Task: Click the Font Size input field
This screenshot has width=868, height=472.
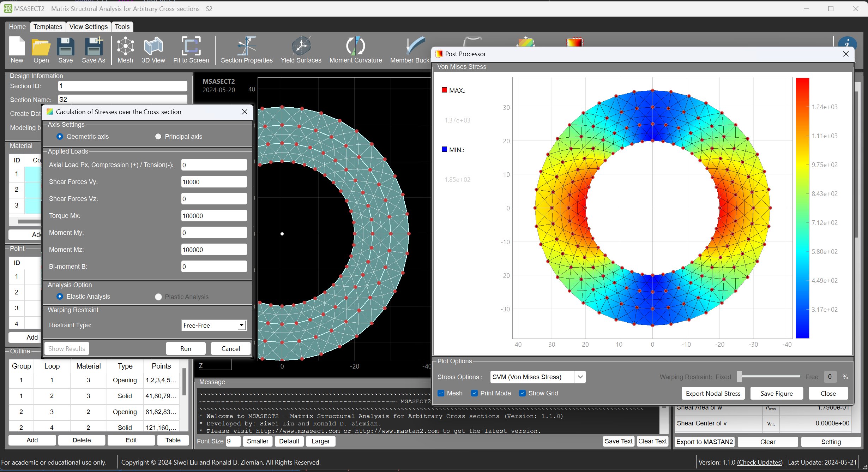Action: click(233, 441)
